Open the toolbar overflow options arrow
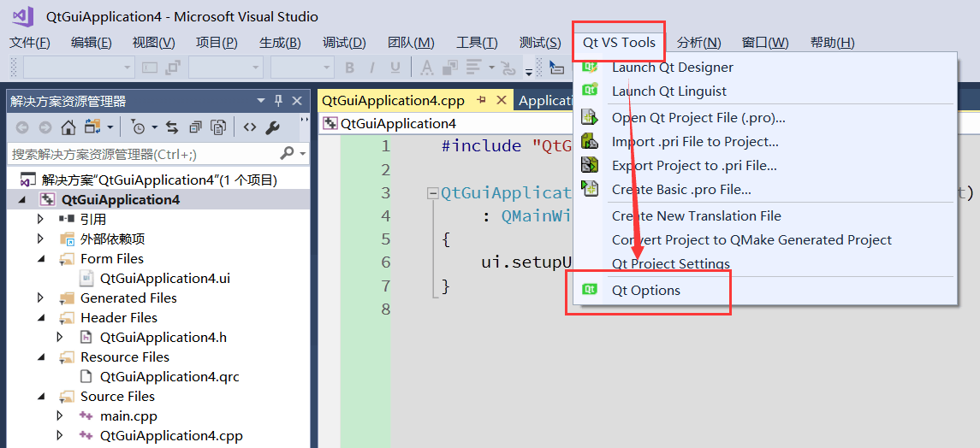The height and width of the screenshot is (448, 980). point(529,72)
